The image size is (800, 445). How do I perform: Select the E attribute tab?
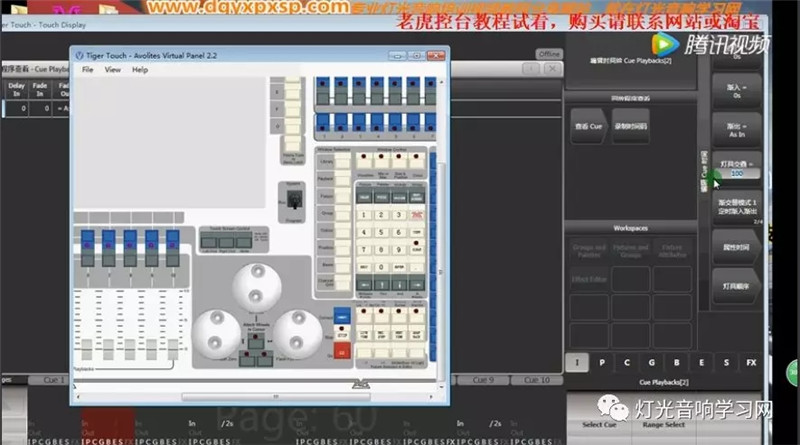(x=702, y=362)
